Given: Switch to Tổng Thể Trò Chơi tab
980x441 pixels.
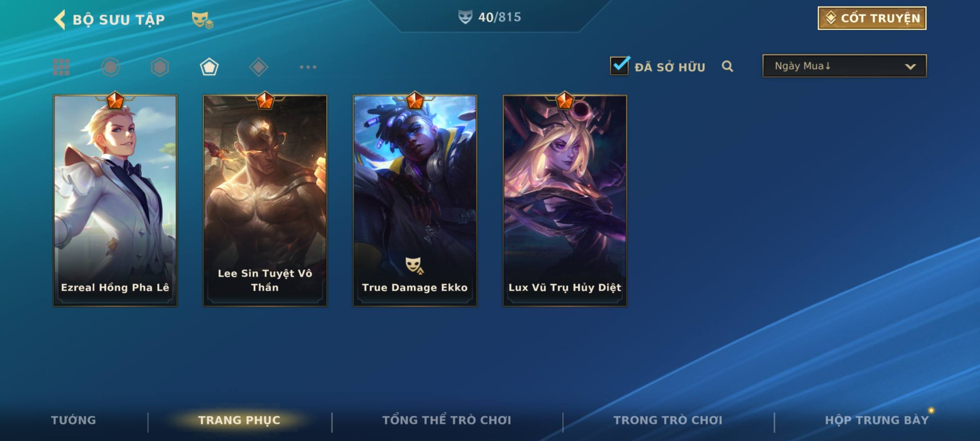Looking at the screenshot, I should click(447, 420).
